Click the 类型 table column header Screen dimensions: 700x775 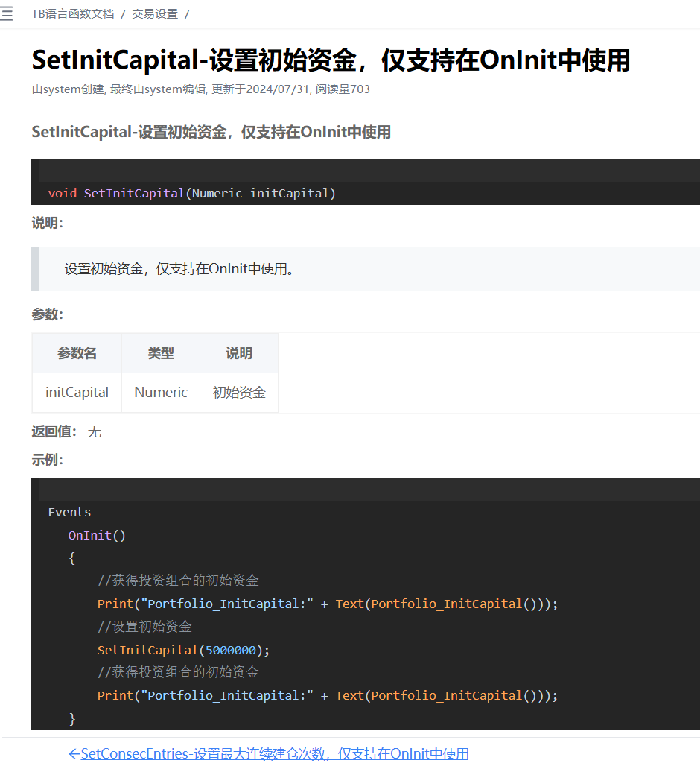click(161, 353)
